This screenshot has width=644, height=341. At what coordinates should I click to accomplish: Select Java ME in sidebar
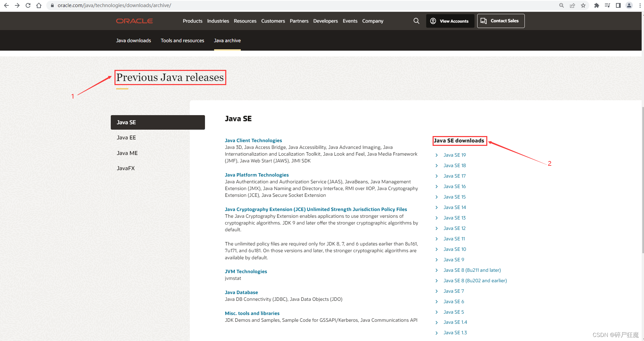[x=127, y=153]
